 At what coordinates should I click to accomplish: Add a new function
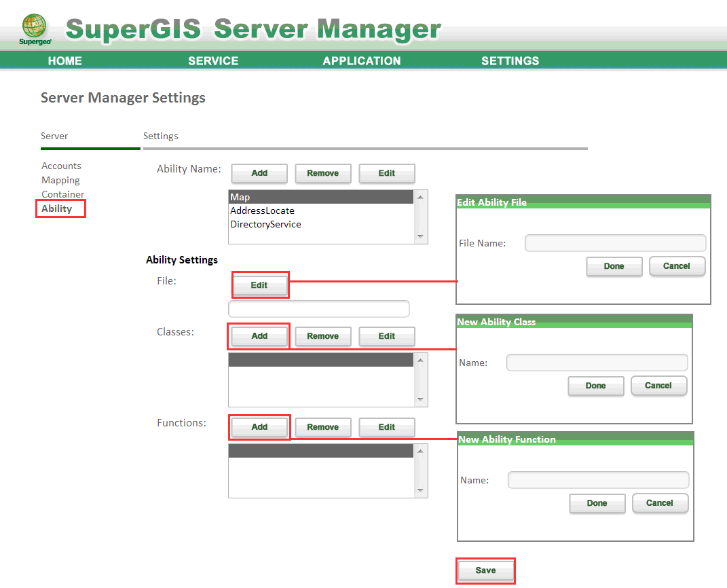point(259,427)
